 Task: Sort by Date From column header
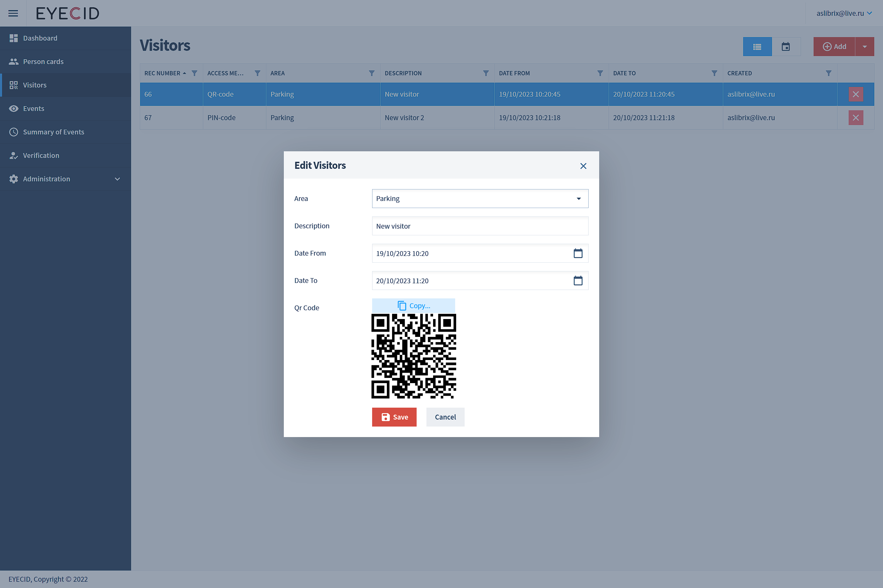(x=514, y=73)
